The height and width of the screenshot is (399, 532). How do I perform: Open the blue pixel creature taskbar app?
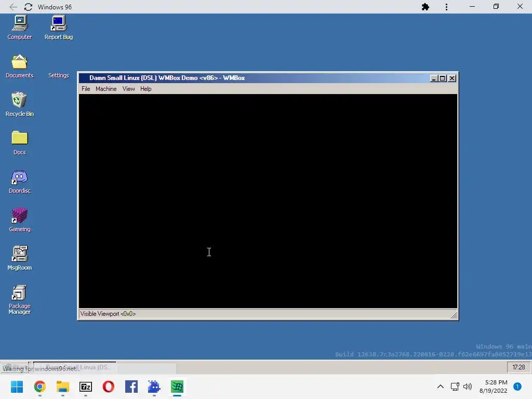154,387
